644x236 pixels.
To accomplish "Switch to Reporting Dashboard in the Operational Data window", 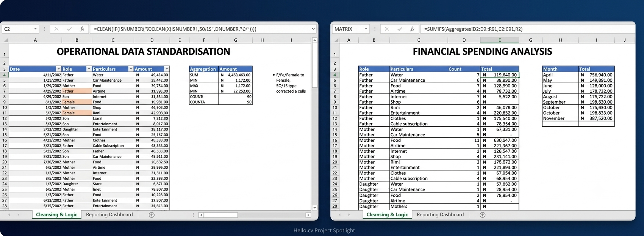I will (109, 215).
